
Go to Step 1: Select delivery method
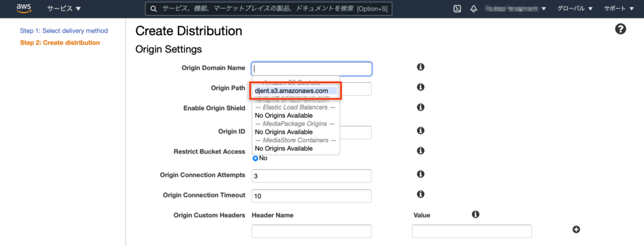(x=64, y=31)
